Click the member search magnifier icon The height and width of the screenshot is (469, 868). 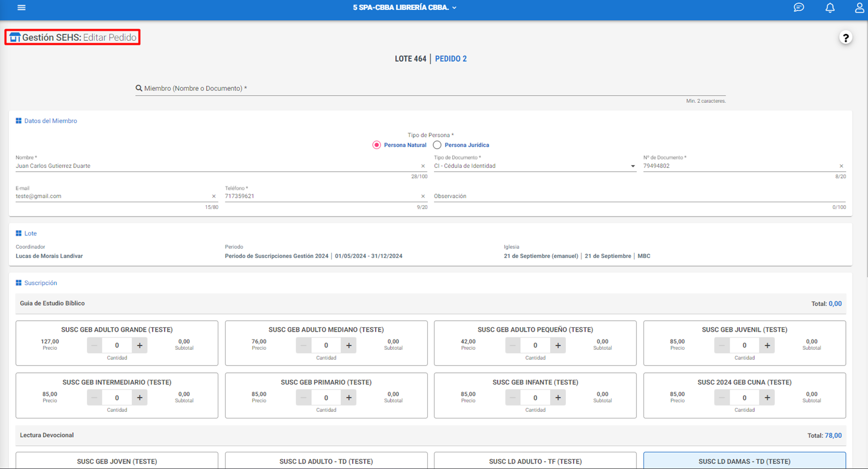click(x=139, y=88)
